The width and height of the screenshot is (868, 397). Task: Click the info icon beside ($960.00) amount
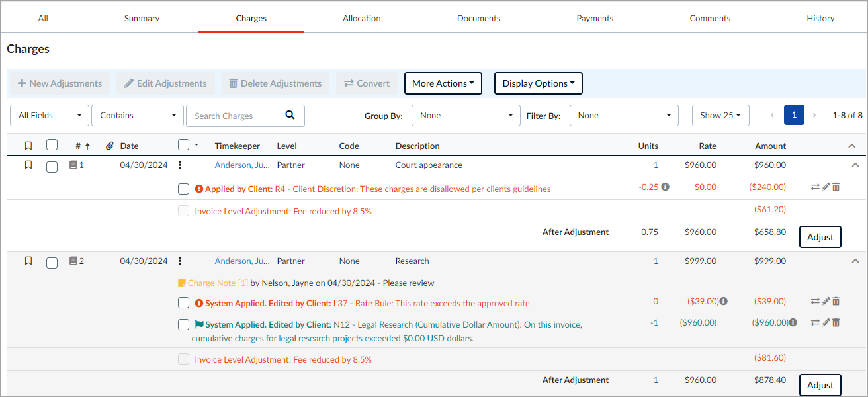tap(793, 322)
